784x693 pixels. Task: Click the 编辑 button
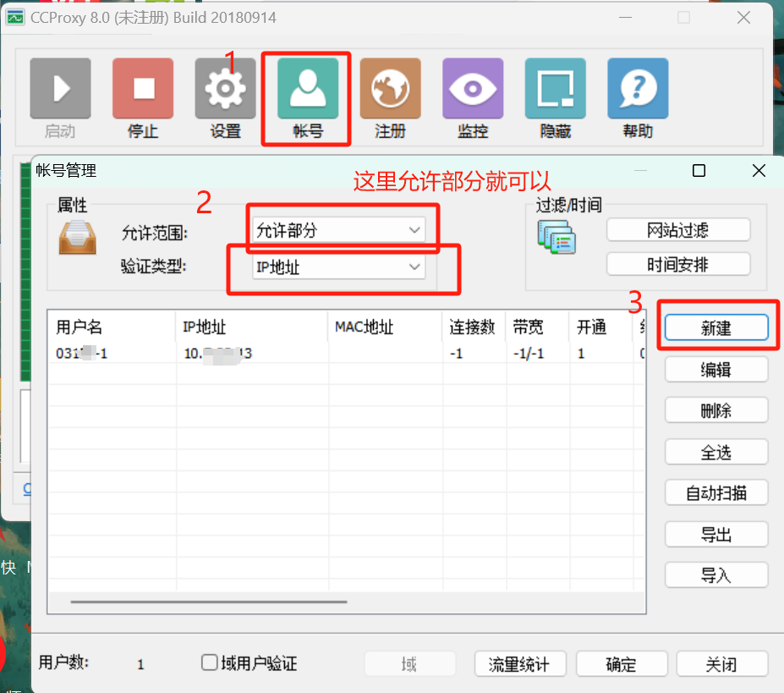716,370
